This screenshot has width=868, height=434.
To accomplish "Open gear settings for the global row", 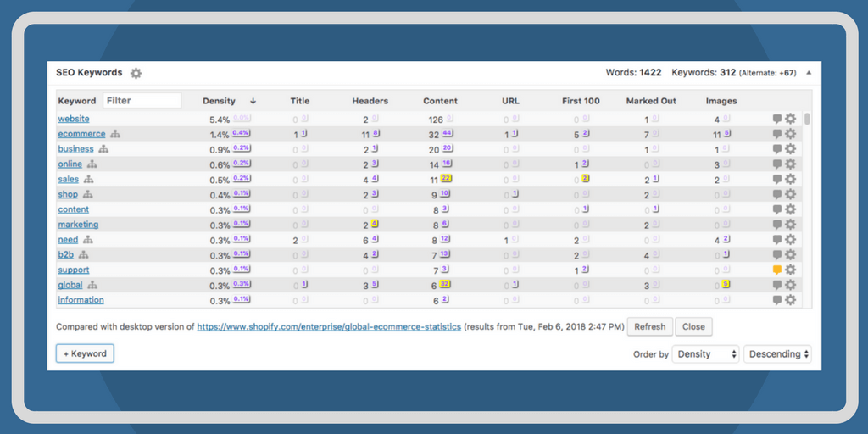I will 790,286.
